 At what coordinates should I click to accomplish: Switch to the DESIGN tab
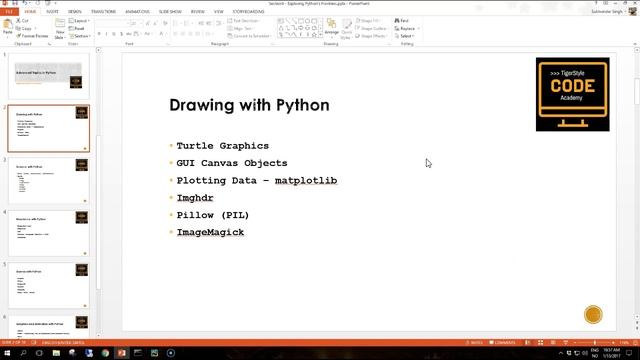click(75, 11)
